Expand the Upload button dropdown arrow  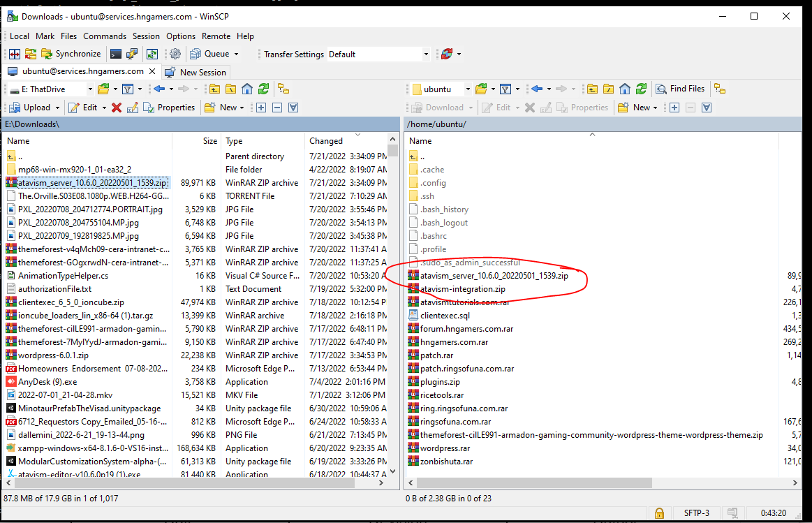[57, 108]
